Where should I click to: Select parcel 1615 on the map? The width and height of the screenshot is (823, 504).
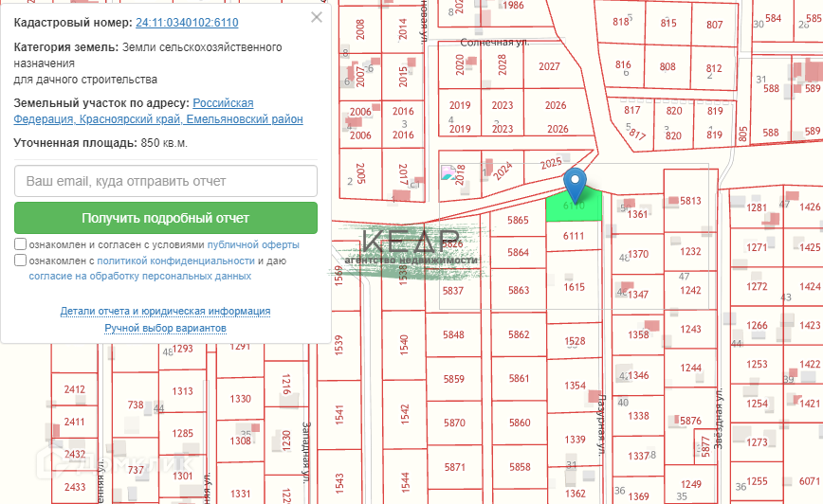tap(574, 286)
